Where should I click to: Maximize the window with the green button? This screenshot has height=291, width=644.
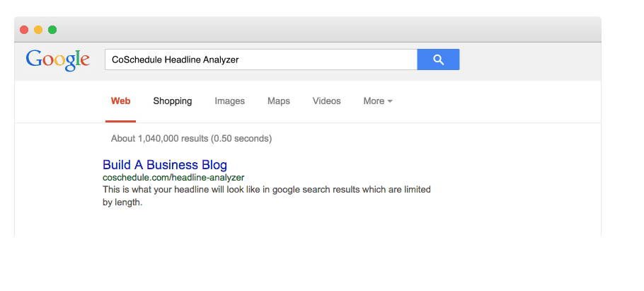tap(52, 30)
